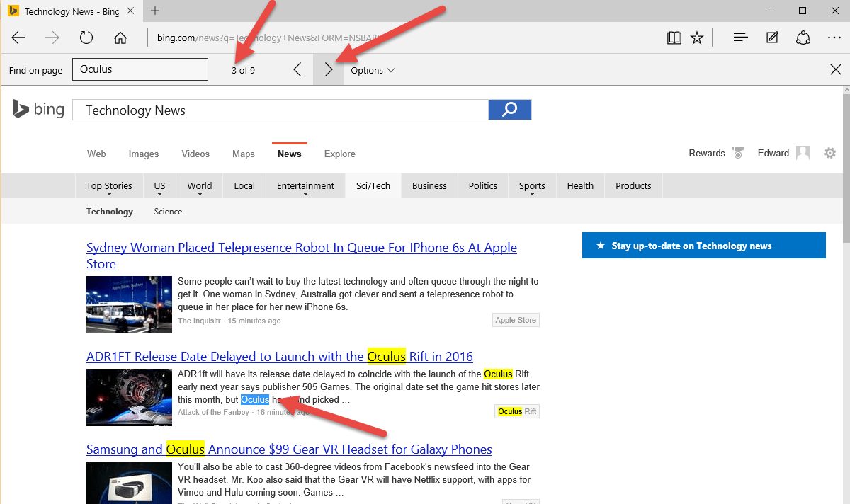Open the Home page icon

tap(120, 38)
